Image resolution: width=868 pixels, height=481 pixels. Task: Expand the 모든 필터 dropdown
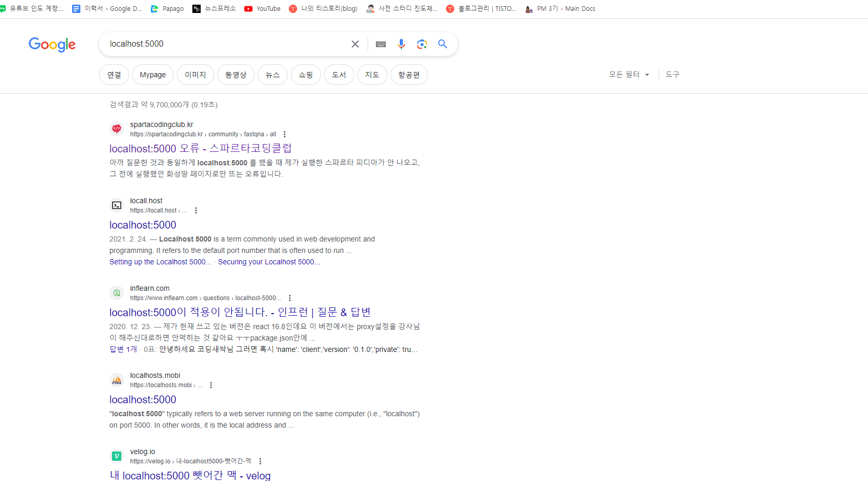click(629, 75)
